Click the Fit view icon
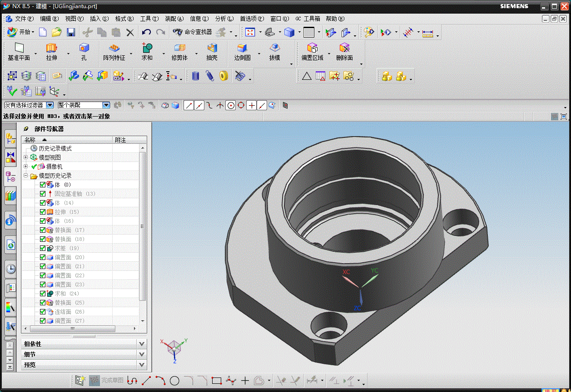This screenshot has height=392, width=571. tap(250, 32)
